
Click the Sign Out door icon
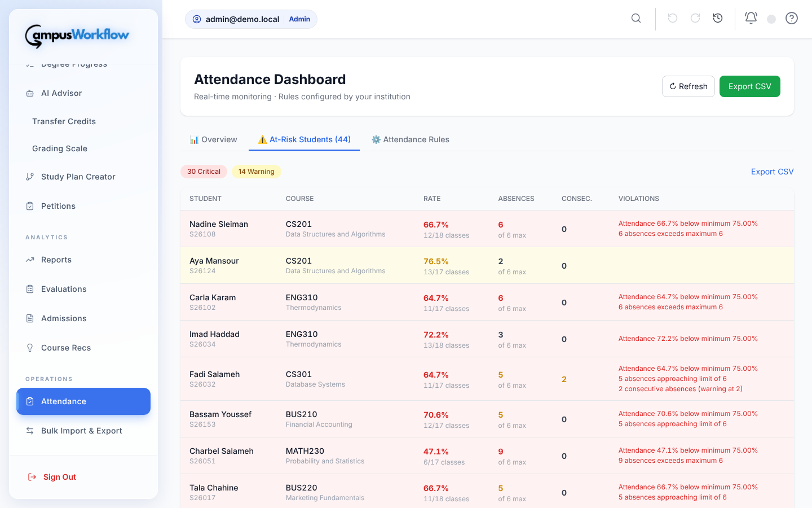(x=32, y=477)
